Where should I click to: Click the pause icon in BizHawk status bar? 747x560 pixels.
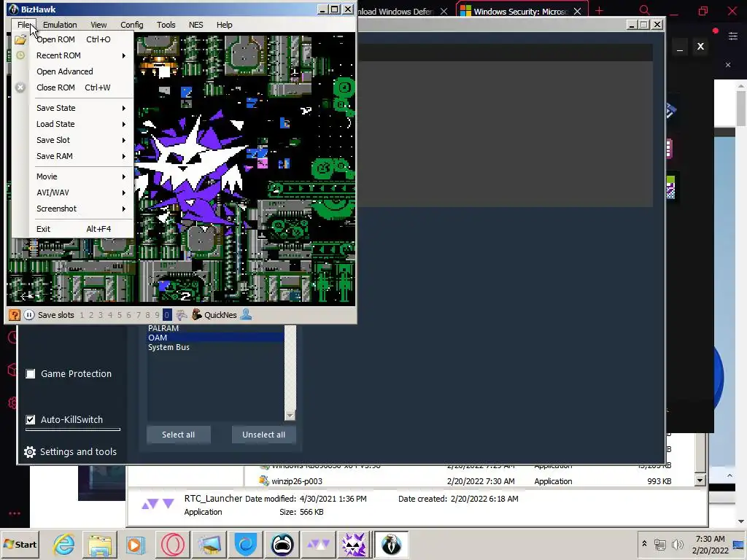pos(29,315)
